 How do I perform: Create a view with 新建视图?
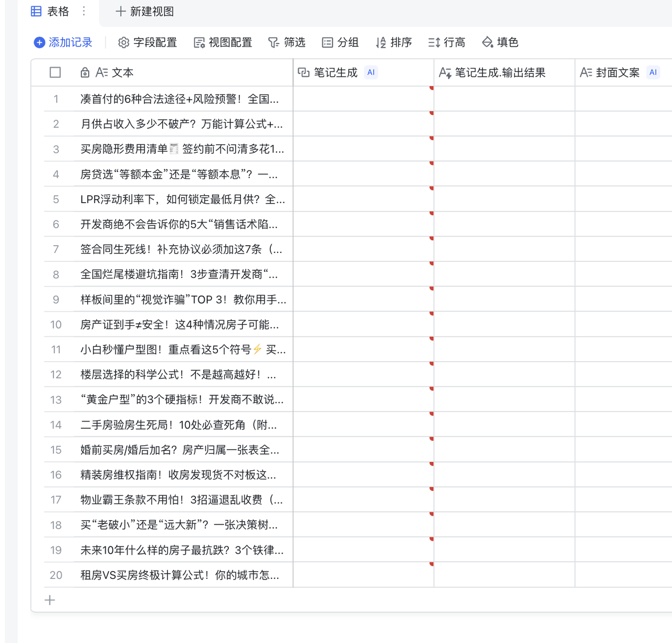pyautogui.click(x=143, y=11)
